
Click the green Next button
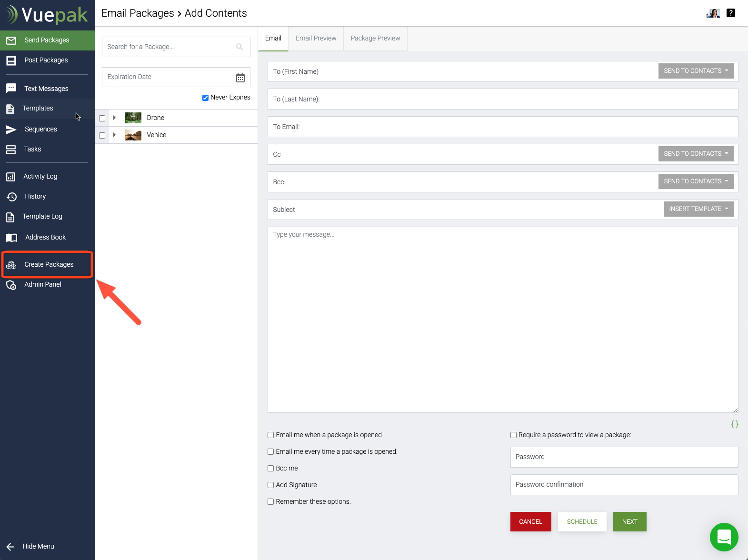pos(629,521)
